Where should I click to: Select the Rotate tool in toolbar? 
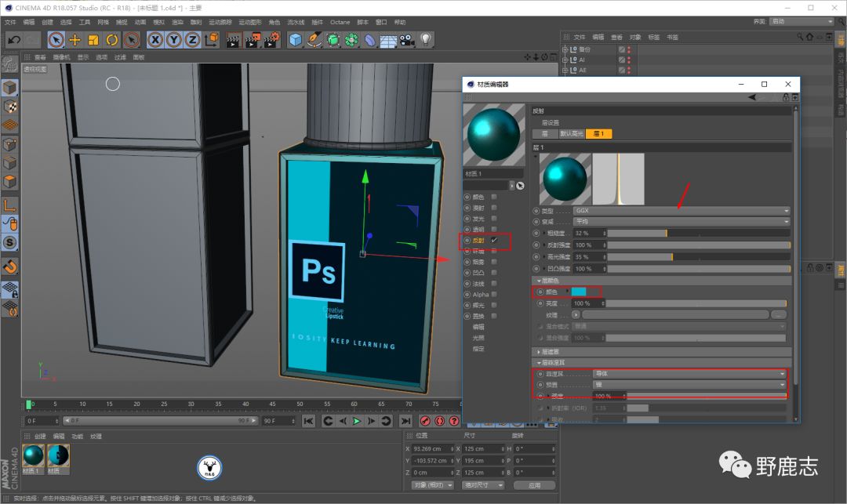(x=112, y=39)
